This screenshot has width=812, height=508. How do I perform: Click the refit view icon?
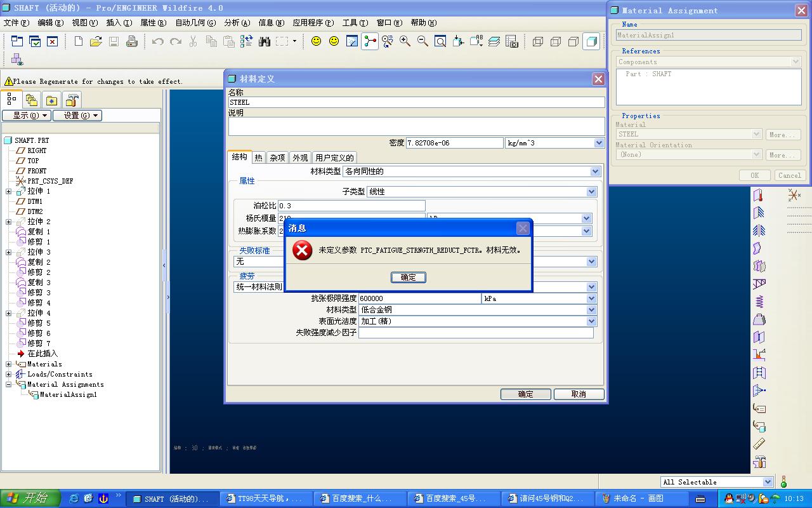440,41
